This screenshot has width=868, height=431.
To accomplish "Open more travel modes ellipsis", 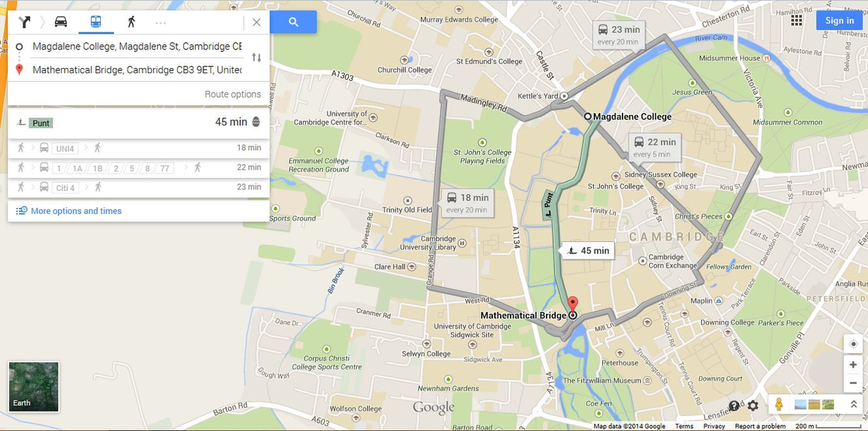I will (160, 22).
